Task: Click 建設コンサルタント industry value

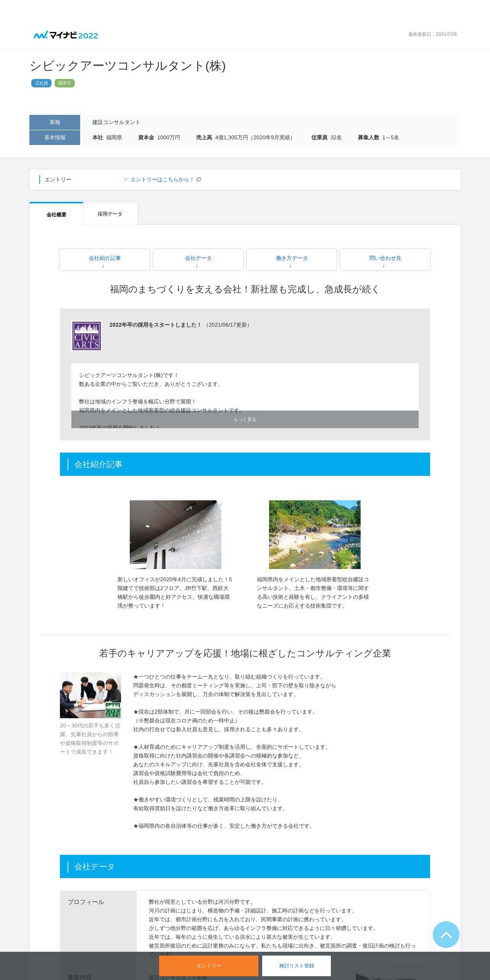Action: coord(116,122)
